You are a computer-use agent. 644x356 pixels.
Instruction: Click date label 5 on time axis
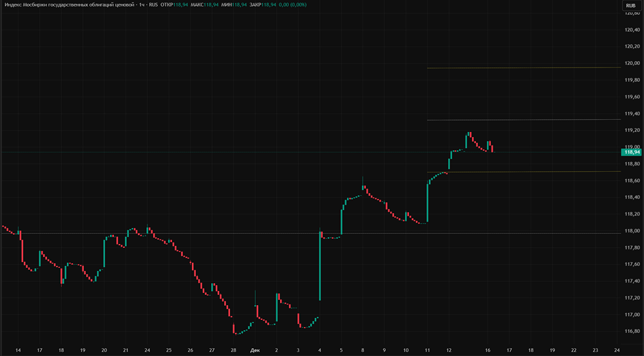coord(341,350)
